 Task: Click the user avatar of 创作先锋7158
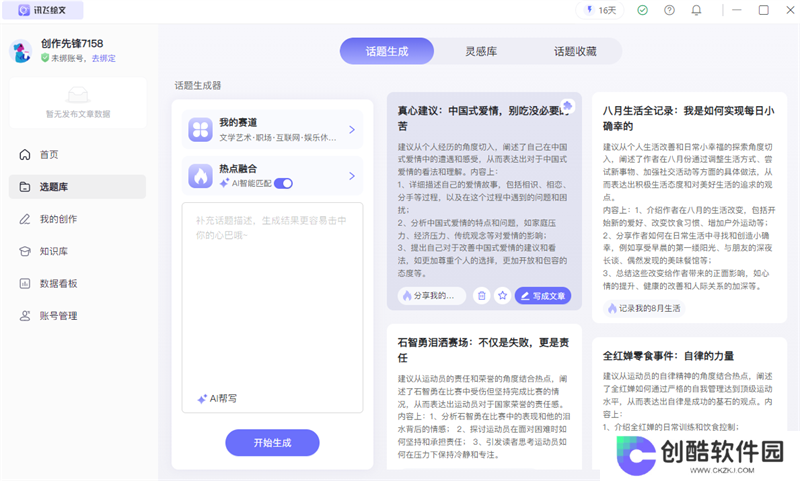click(x=21, y=51)
